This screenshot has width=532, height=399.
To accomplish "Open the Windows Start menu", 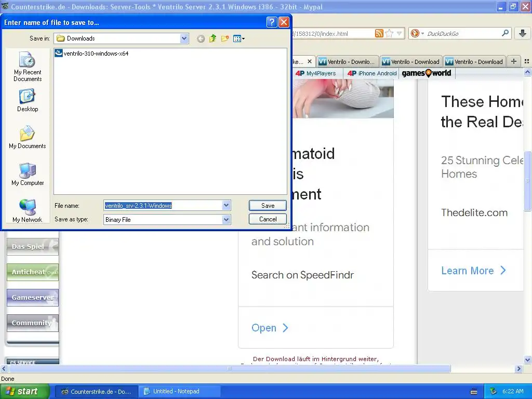I will tap(24, 391).
